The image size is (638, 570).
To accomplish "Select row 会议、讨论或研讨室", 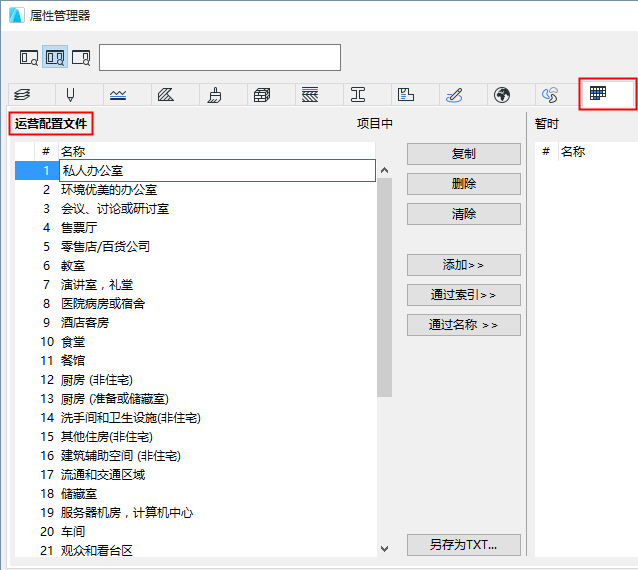I will [x=195, y=208].
